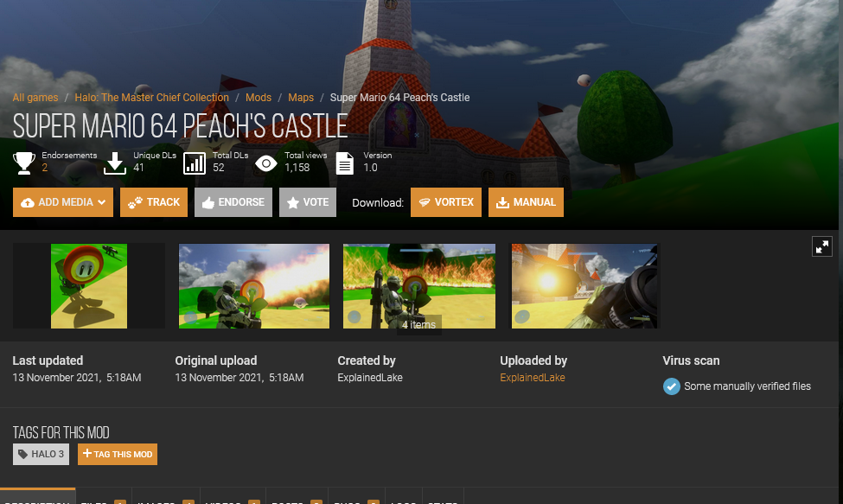This screenshot has height=504, width=843.
Task: Go to All games breadcrumb
Action: pos(35,97)
